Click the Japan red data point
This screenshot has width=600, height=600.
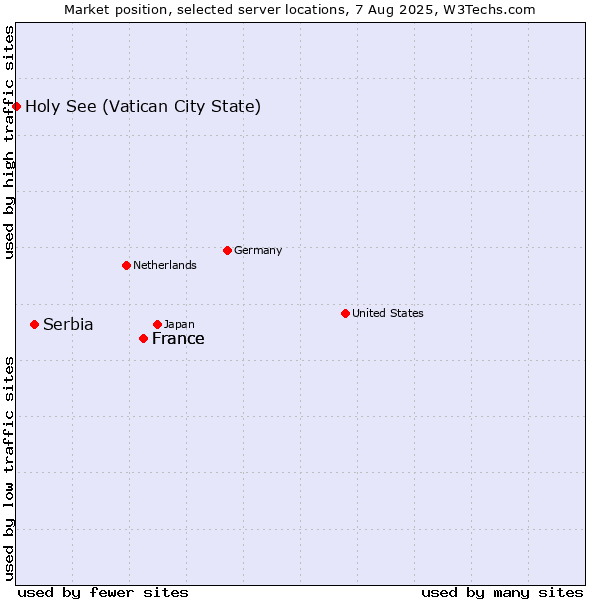pyautogui.click(x=157, y=325)
